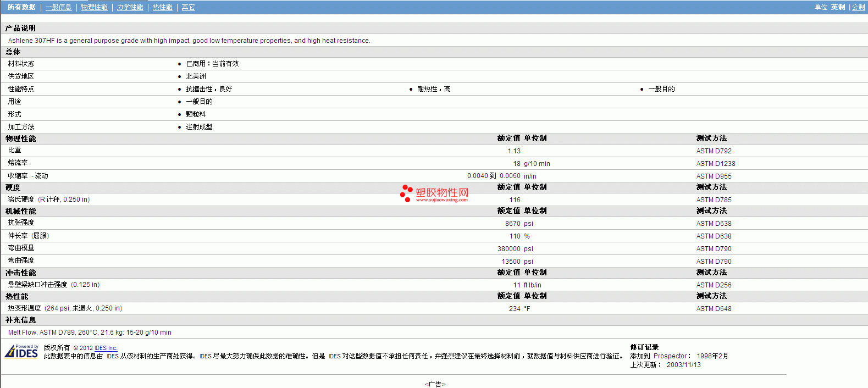The height and width of the screenshot is (388, 868).
Task: Switch to the 一般信息 tab
Action: (x=59, y=7)
